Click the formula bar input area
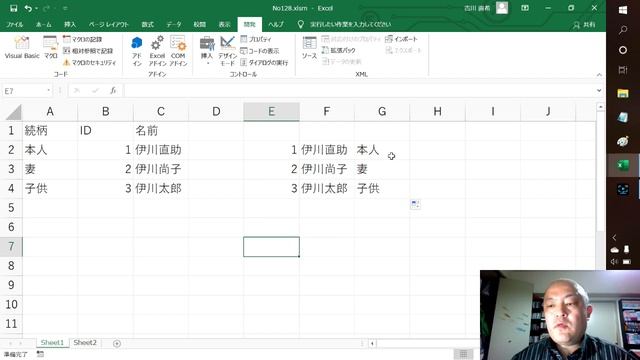The image size is (640, 360). click(x=359, y=91)
